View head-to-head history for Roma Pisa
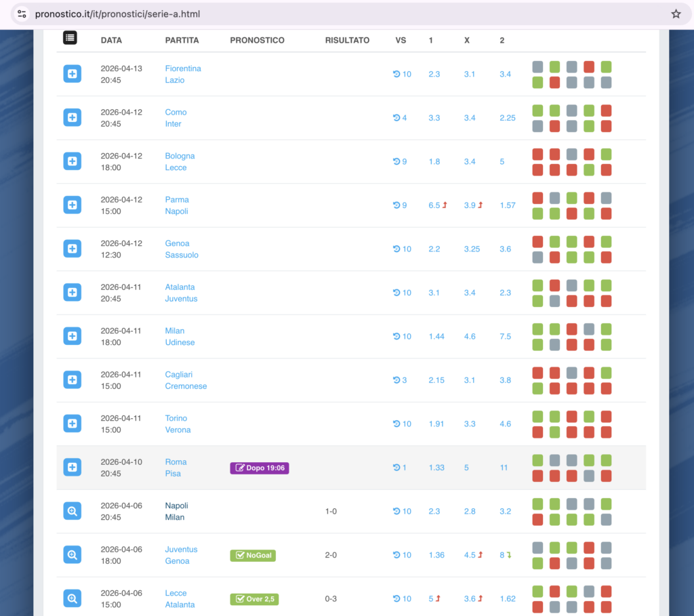Viewport: 694px width, 616px height. [401, 468]
